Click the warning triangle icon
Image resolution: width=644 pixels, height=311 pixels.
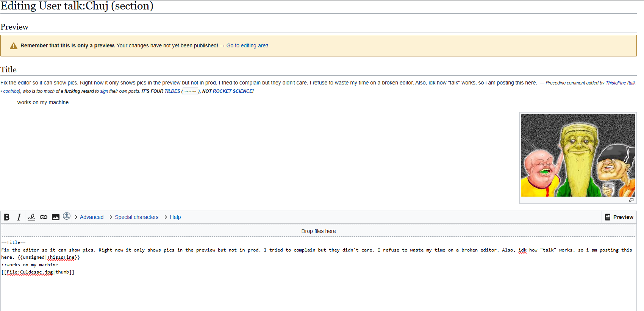click(x=14, y=46)
